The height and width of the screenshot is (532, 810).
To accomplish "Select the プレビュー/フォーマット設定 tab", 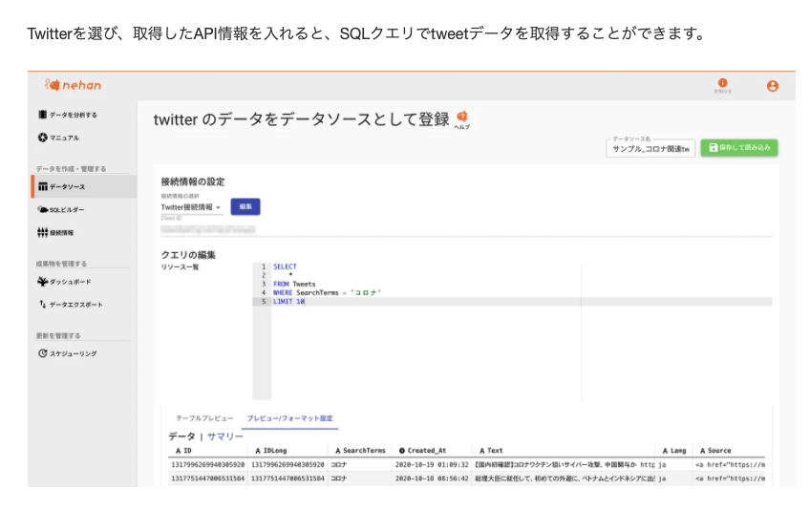I will click(289, 418).
